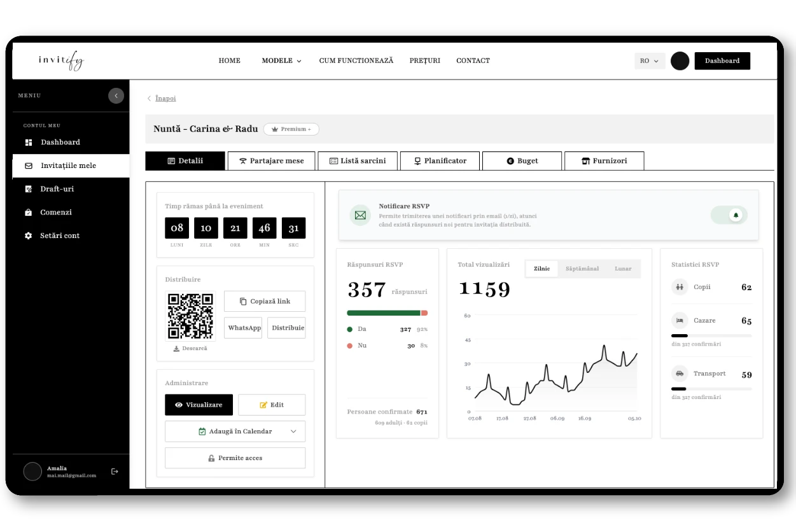The image size is (796, 532).
Task: Open the Buget tab
Action: [522, 161]
